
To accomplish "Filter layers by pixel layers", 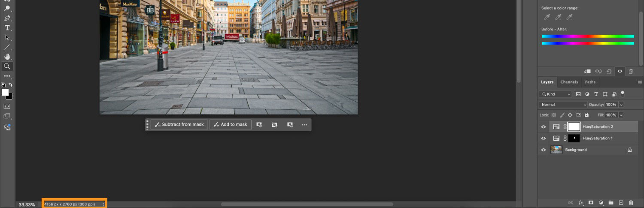I will 578,94.
